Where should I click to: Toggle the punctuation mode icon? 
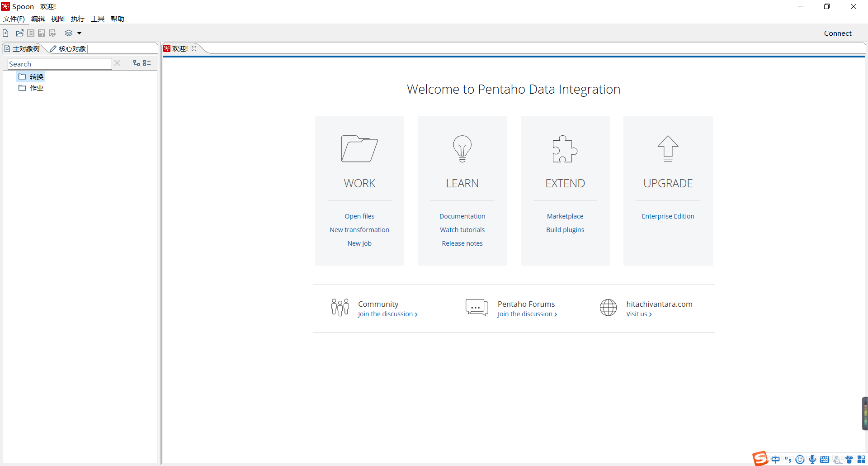[788, 460]
